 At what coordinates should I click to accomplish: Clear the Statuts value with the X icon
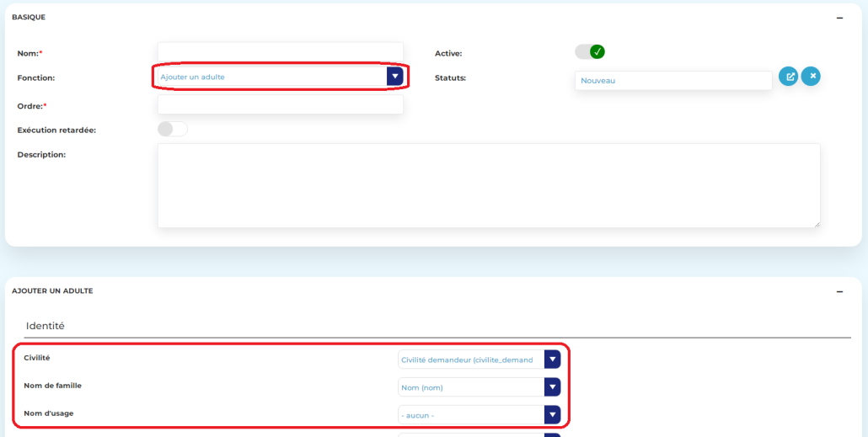[x=811, y=77]
